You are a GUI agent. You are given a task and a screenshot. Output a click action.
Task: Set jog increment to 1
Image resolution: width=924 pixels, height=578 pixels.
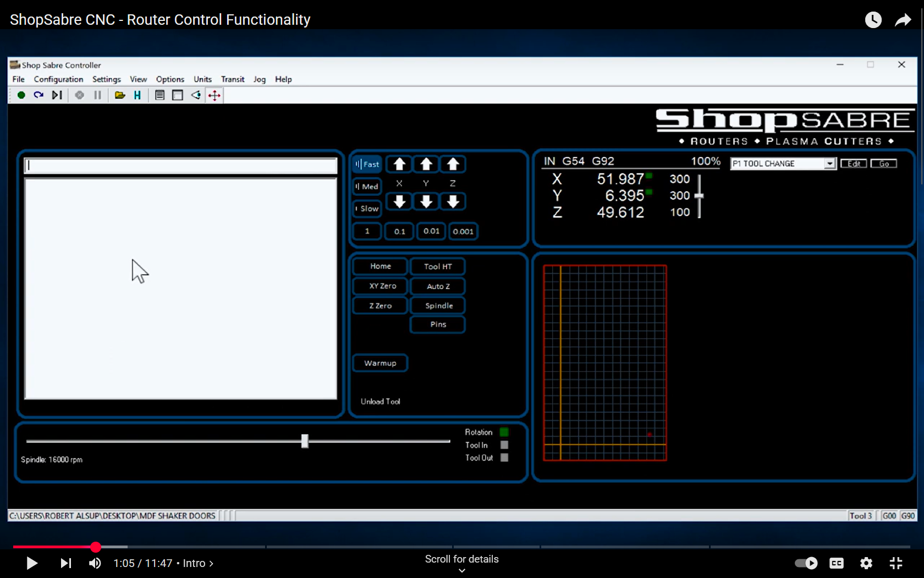(x=367, y=231)
